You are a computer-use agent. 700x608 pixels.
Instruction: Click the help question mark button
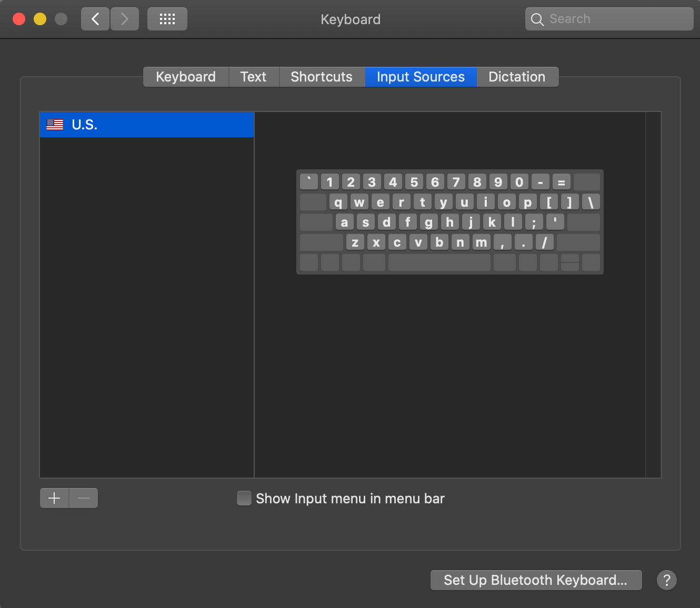pos(666,580)
